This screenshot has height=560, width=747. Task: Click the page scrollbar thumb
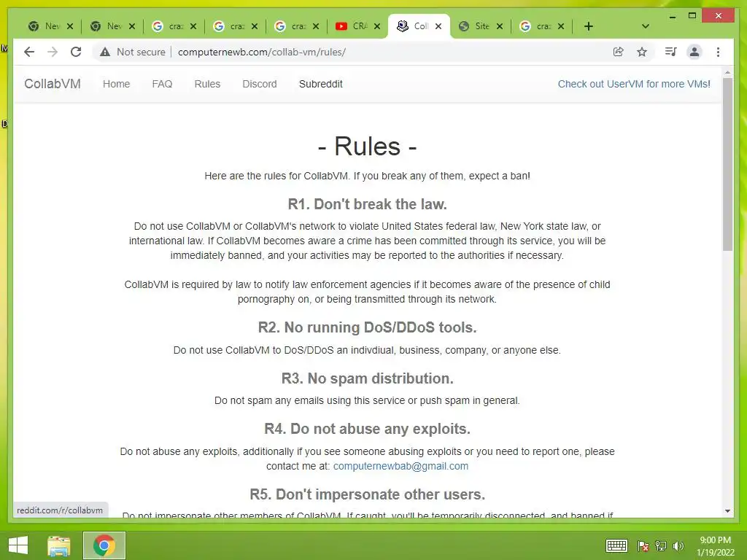727,164
